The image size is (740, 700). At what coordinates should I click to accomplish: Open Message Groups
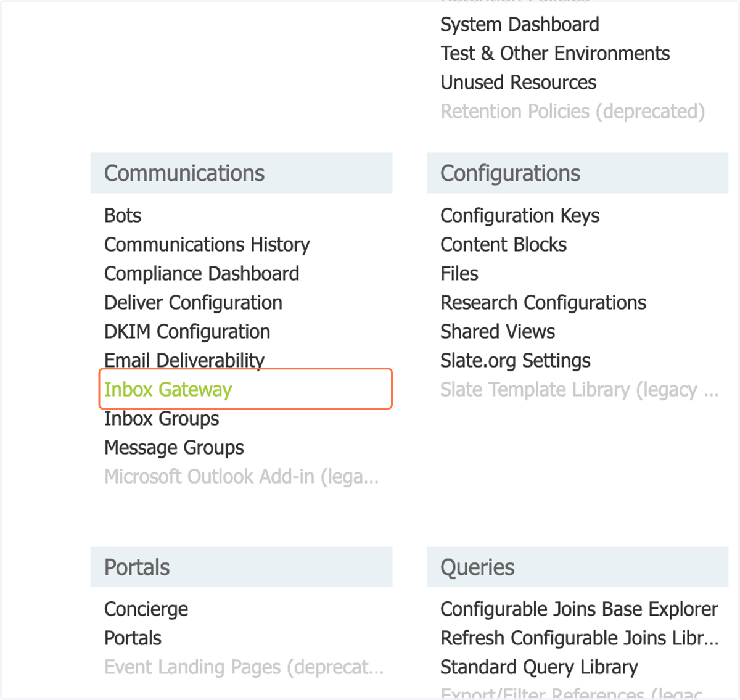[x=174, y=448]
